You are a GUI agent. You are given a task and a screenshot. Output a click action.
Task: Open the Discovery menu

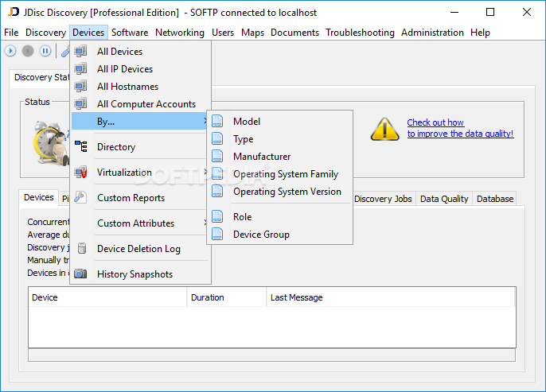(45, 33)
